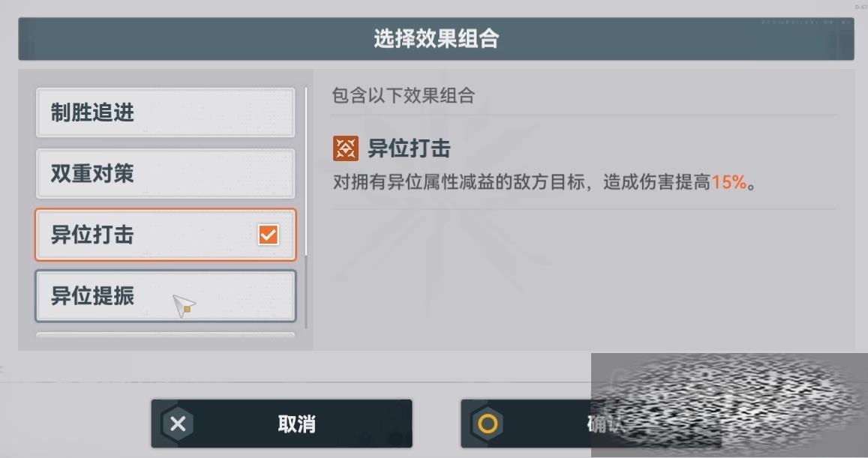
Task: Uncheck the orange checkbox on 异位打击
Action: pyautogui.click(x=269, y=235)
